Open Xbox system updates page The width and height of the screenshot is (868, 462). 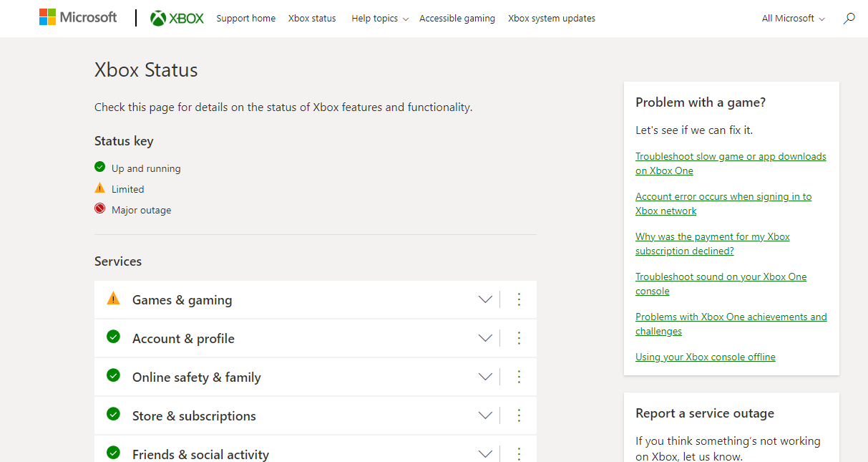click(551, 19)
